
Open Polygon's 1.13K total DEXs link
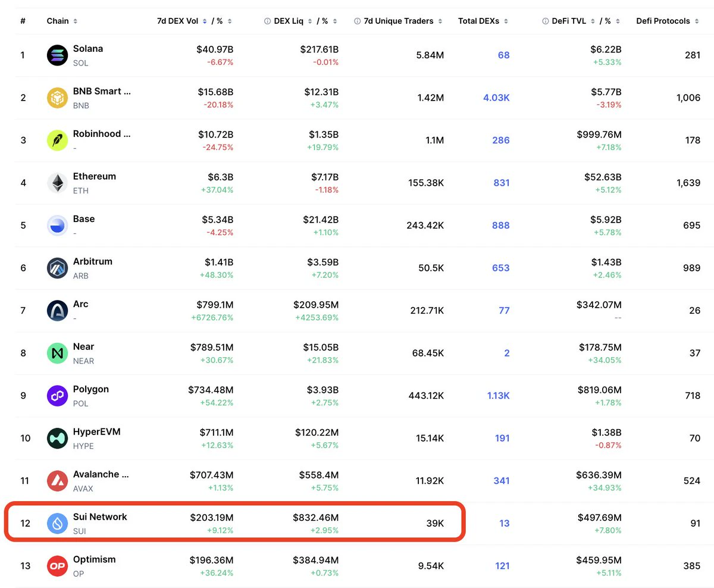tap(498, 396)
